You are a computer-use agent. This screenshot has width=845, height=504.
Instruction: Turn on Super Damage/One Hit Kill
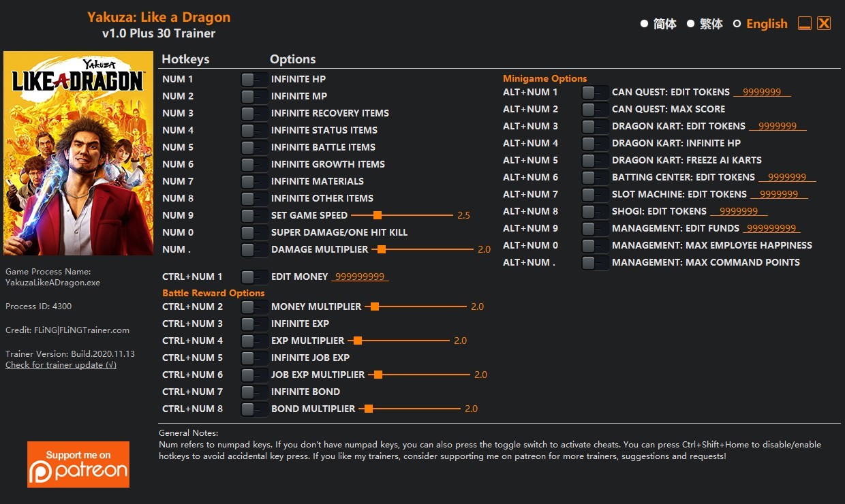point(254,232)
